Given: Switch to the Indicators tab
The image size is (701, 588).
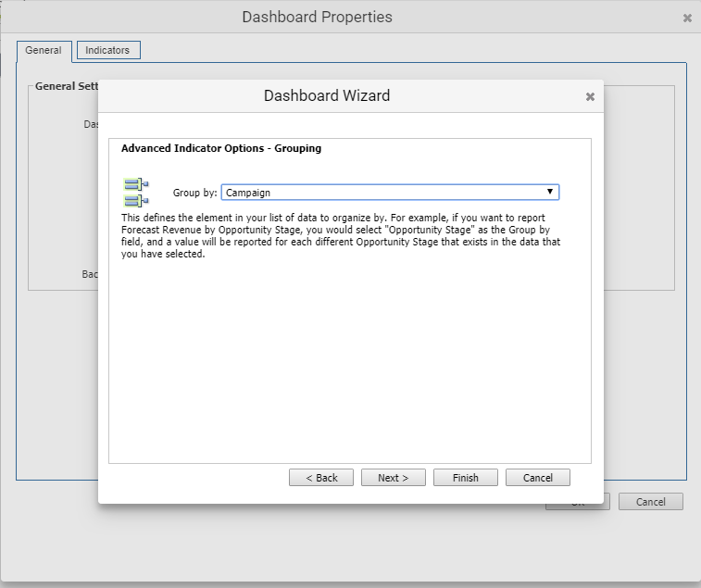Looking at the screenshot, I should point(107,50).
